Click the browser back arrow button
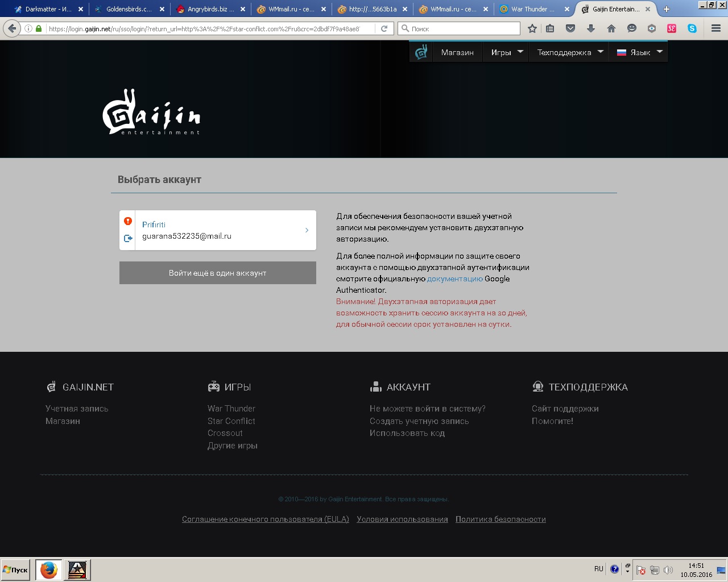 12,28
